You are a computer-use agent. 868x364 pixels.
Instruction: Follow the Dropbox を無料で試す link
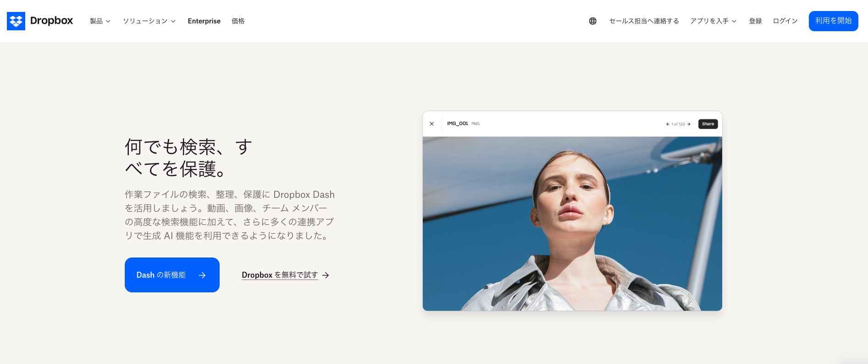click(x=280, y=275)
